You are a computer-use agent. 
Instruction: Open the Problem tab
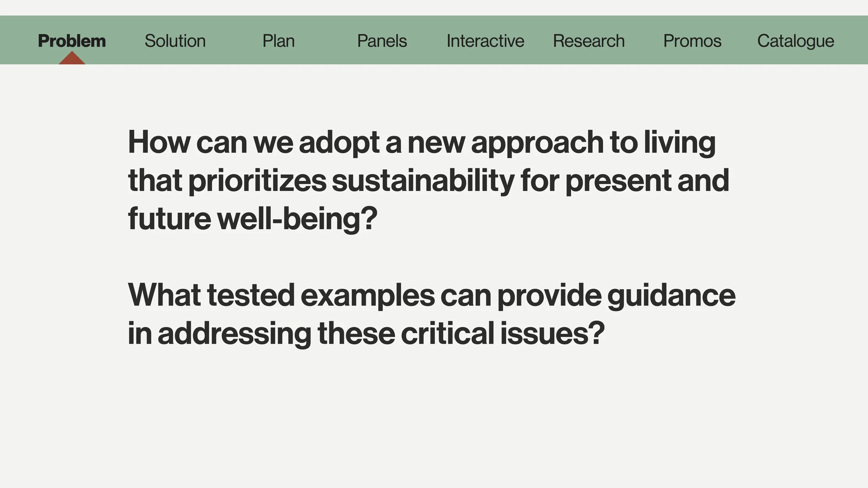[72, 41]
